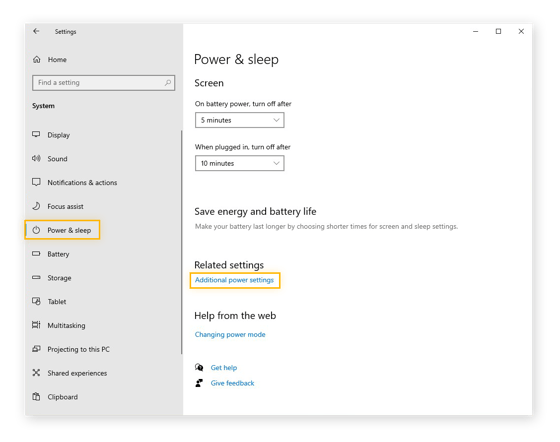
Task: Select Notifications & actions
Action: 82,182
